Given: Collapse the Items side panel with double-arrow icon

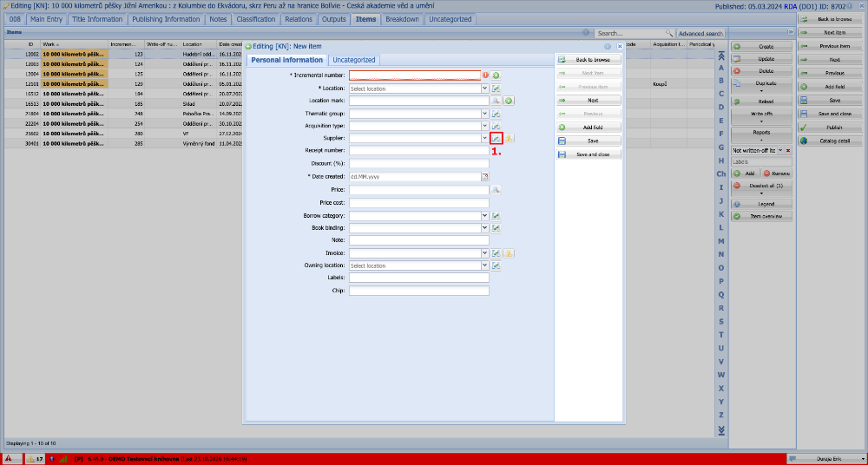Looking at the screenshot, I should click(x=791, y=33).
